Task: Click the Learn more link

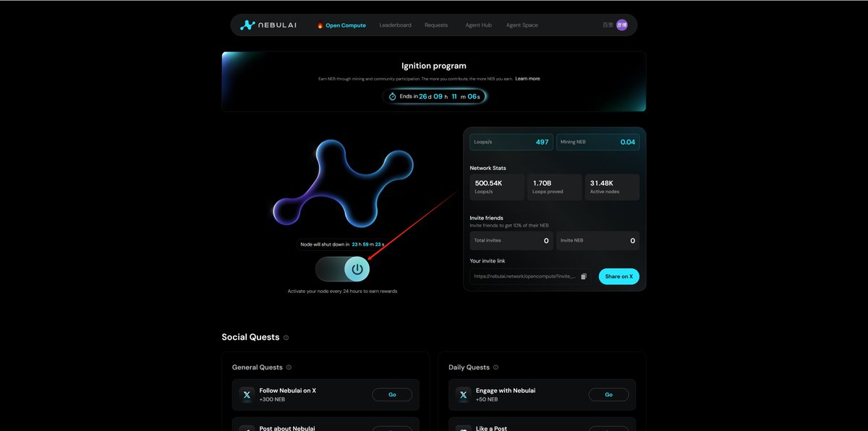Action: [527, 79]
